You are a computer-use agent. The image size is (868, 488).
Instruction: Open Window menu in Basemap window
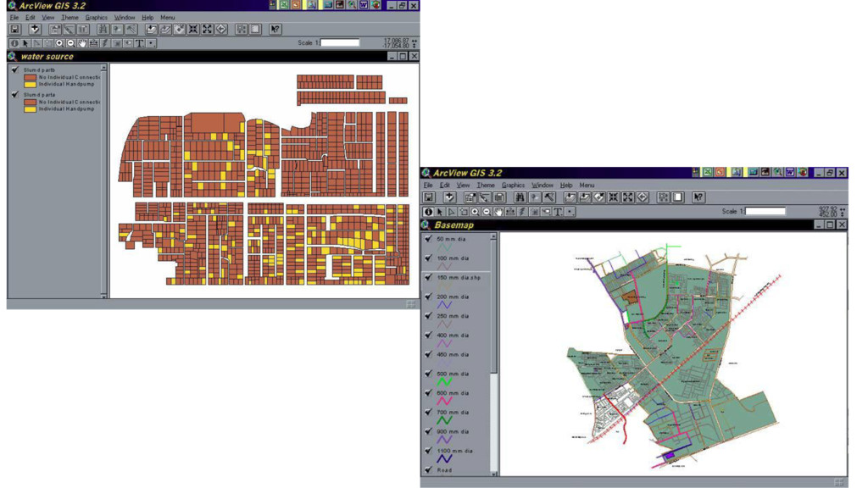pos(542,186)
